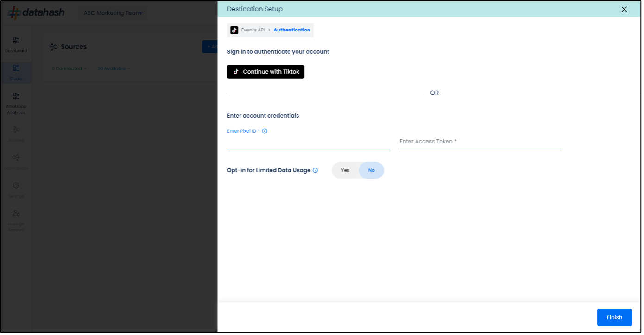Click the datahash logo

37,12
